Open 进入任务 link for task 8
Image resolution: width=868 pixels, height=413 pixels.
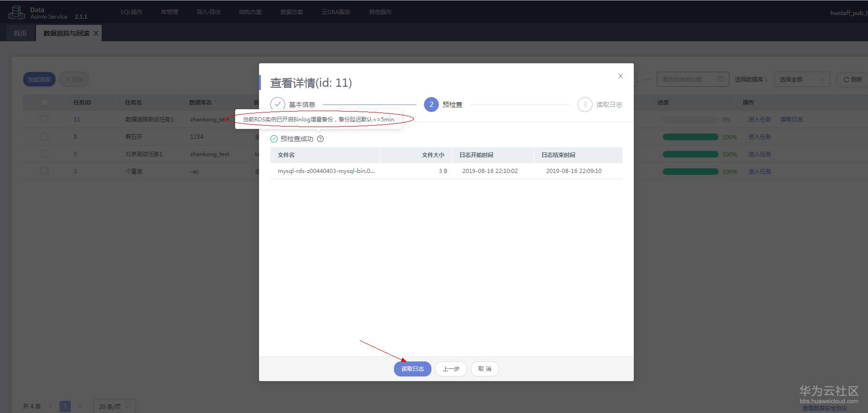click(x=759, y=137)
